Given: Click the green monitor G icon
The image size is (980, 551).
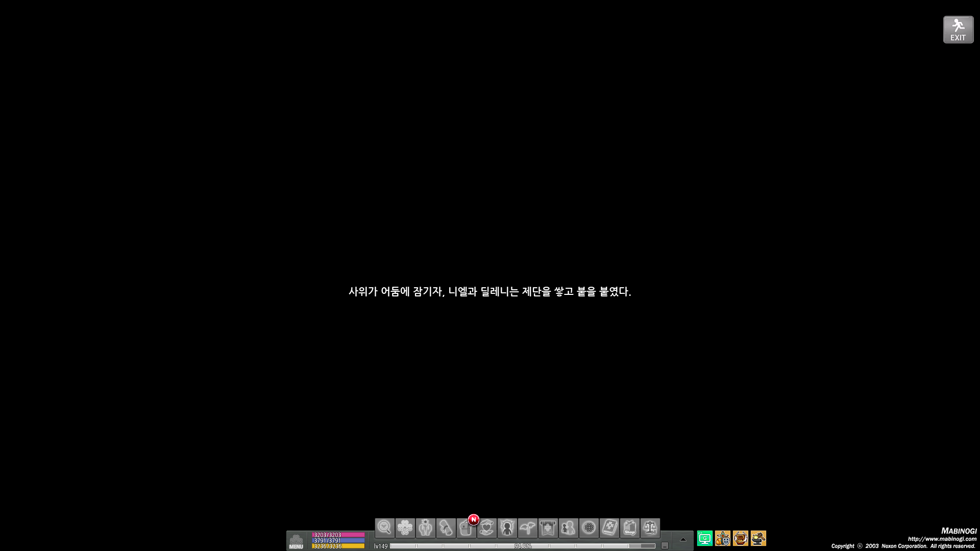Looking at the screenshot, I should pos(704,538).
